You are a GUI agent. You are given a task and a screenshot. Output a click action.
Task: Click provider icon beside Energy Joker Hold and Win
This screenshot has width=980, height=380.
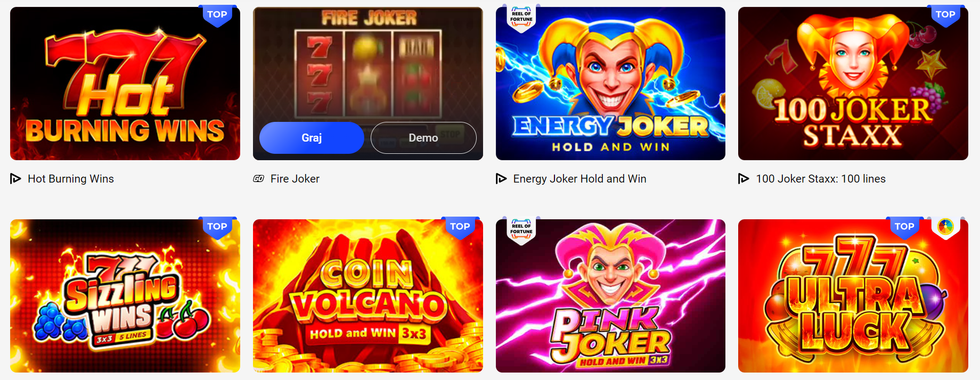501,179
